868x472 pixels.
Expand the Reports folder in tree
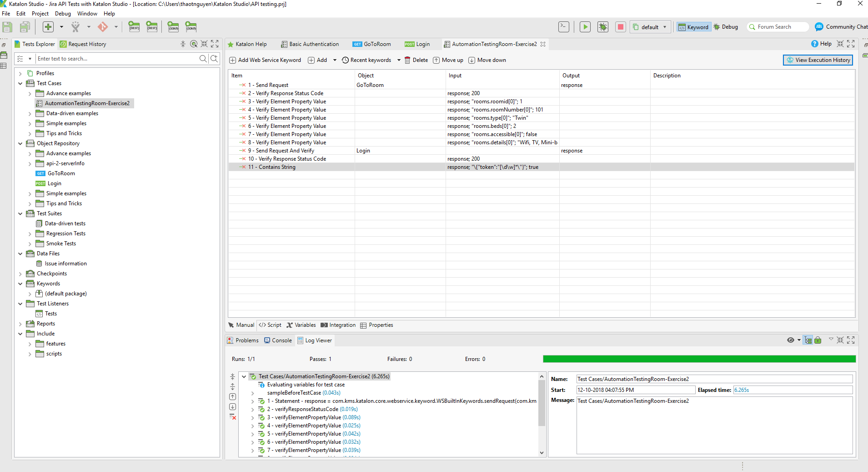(20, 324)
